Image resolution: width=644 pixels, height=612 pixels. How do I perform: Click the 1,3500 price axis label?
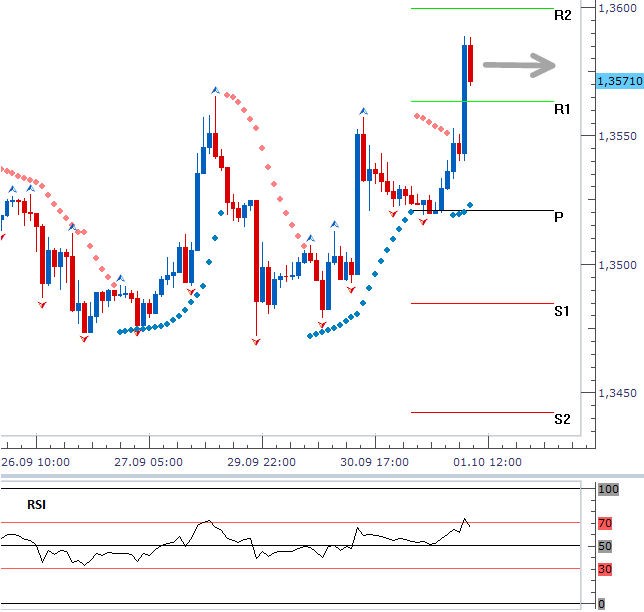click(617, 265)
